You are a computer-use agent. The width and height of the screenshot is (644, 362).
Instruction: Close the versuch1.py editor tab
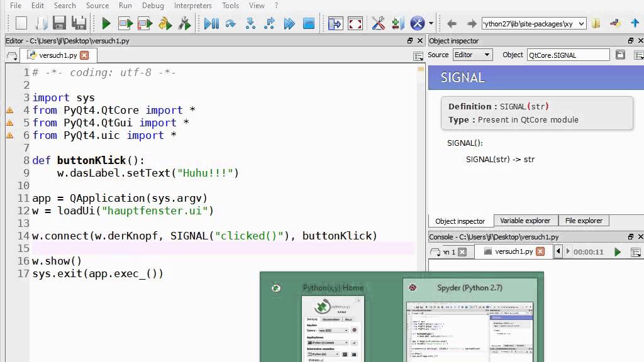pyautogui.click(x=84, y=55)
